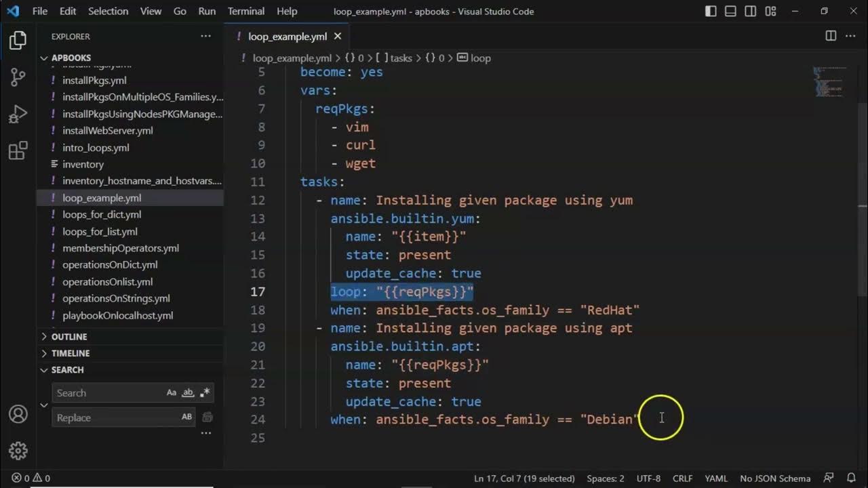Image resolution: width=868 pixels, height=488 pixels.
Task: Open Customize Layout options
Action: [x=770, y=12]
